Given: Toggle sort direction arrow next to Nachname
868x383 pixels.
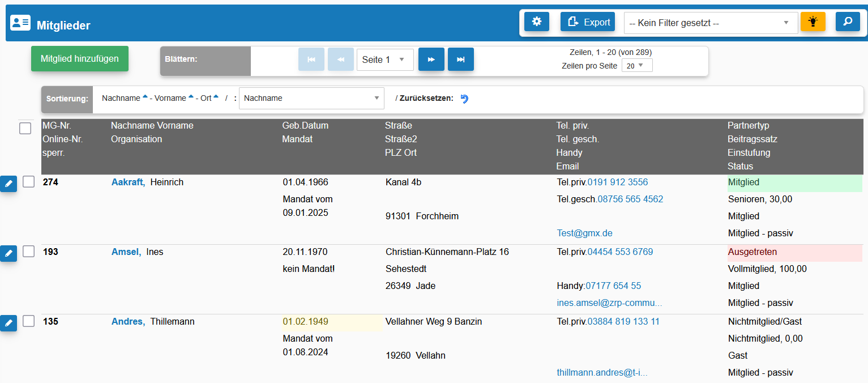Looking at the screenshot, I should [x=145, y=97].
